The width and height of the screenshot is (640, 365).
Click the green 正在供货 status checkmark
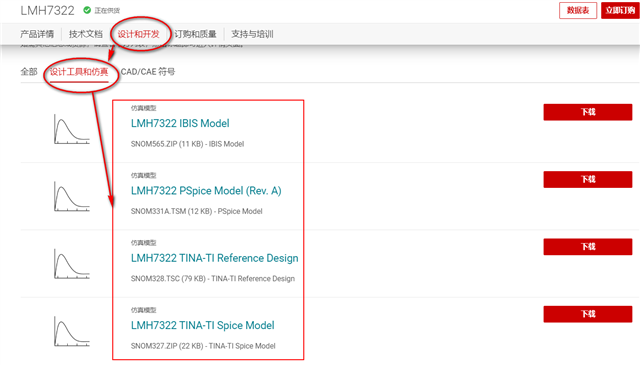tap(87, 10)
